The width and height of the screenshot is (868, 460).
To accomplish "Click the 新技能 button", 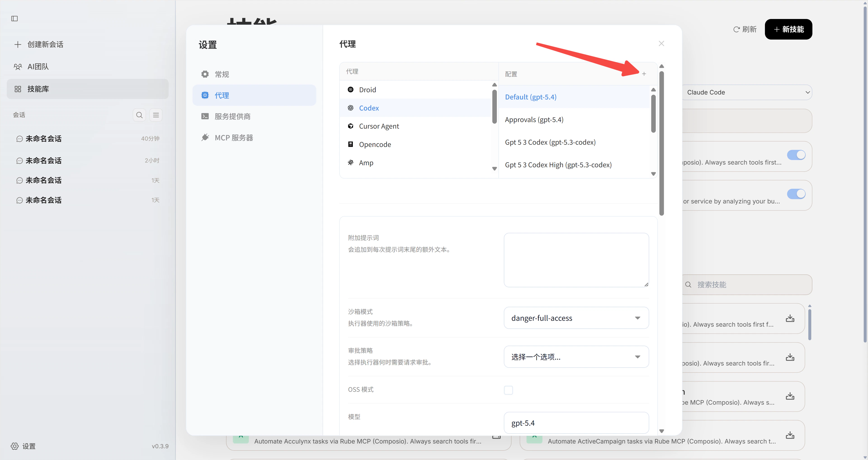I will pos(788,29).
